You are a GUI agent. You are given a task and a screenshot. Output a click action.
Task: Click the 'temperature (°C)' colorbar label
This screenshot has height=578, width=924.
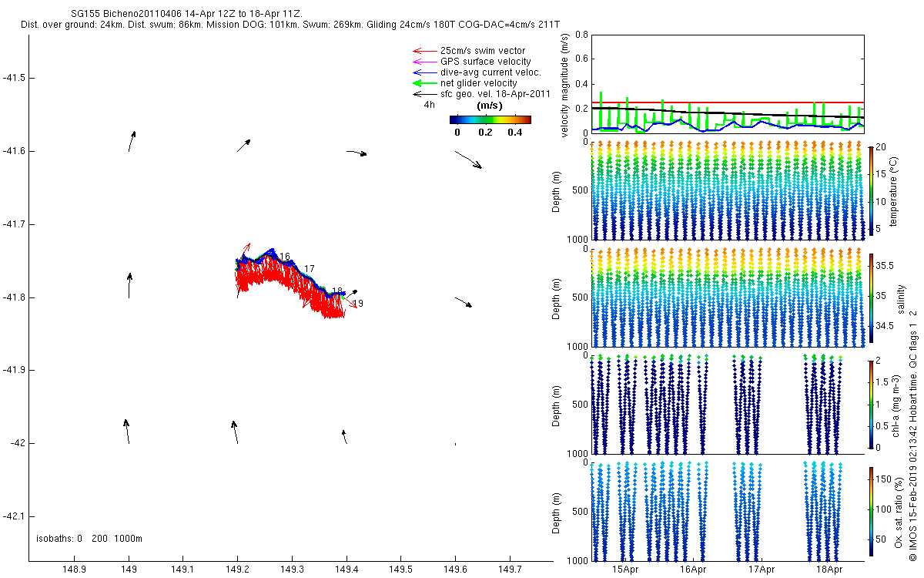895,193
